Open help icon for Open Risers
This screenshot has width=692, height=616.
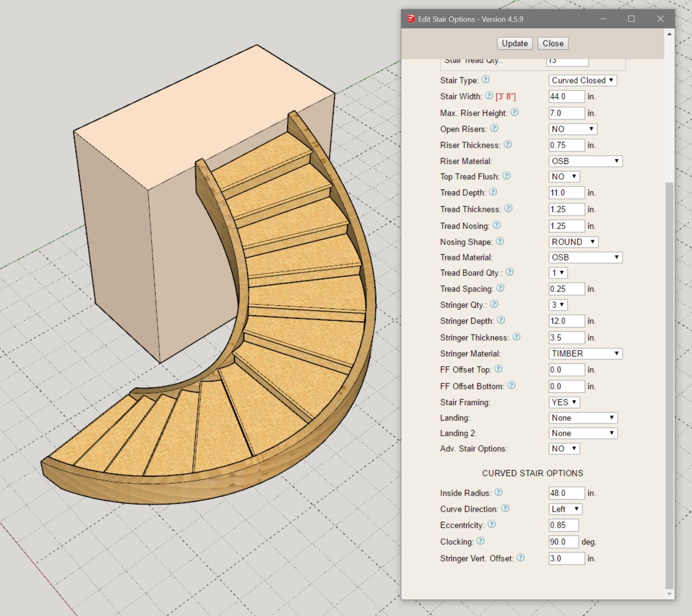click(494, 128)
